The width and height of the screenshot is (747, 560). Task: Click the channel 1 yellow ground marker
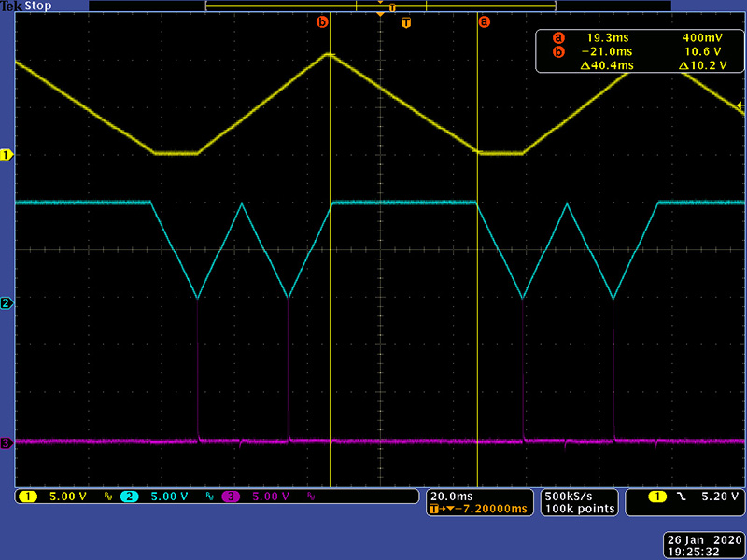6,154
